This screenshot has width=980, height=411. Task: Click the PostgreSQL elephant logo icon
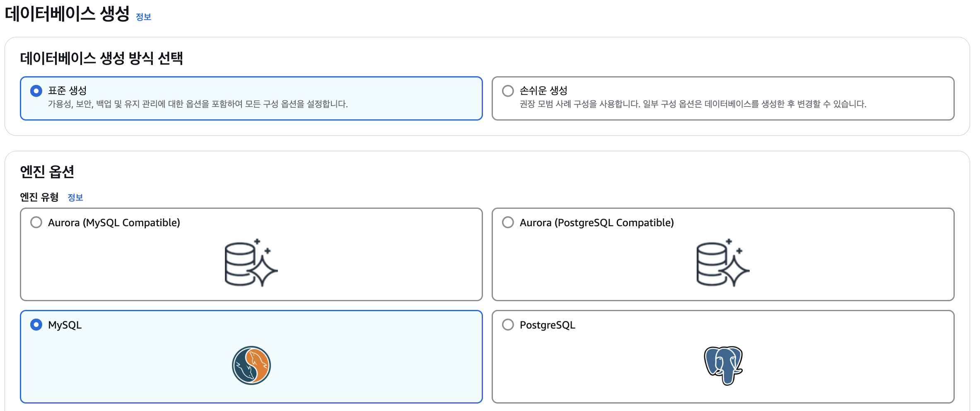[x=723, y=365]
